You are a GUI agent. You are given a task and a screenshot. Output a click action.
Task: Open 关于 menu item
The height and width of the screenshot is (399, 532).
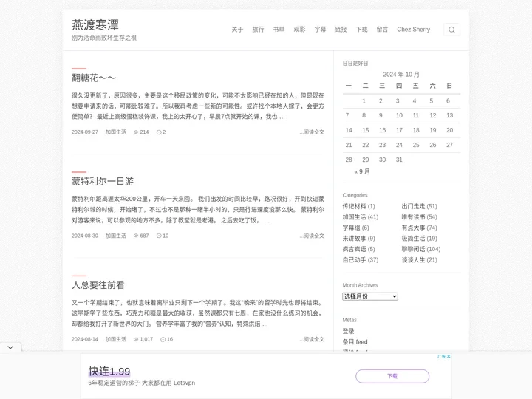click(x=237, y=30)
